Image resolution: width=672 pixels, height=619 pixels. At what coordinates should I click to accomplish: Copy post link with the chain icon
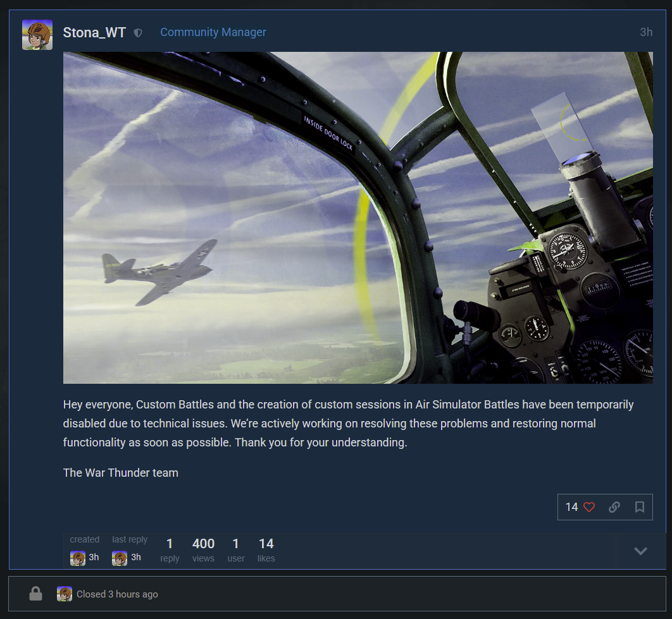point(614,507)
